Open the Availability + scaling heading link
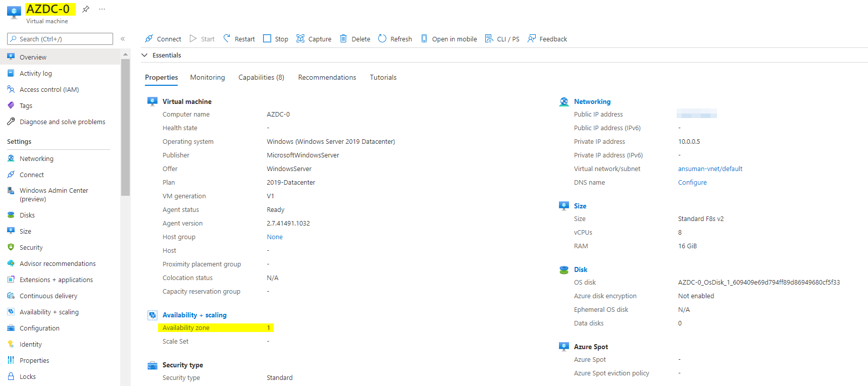 coord(194,315)
